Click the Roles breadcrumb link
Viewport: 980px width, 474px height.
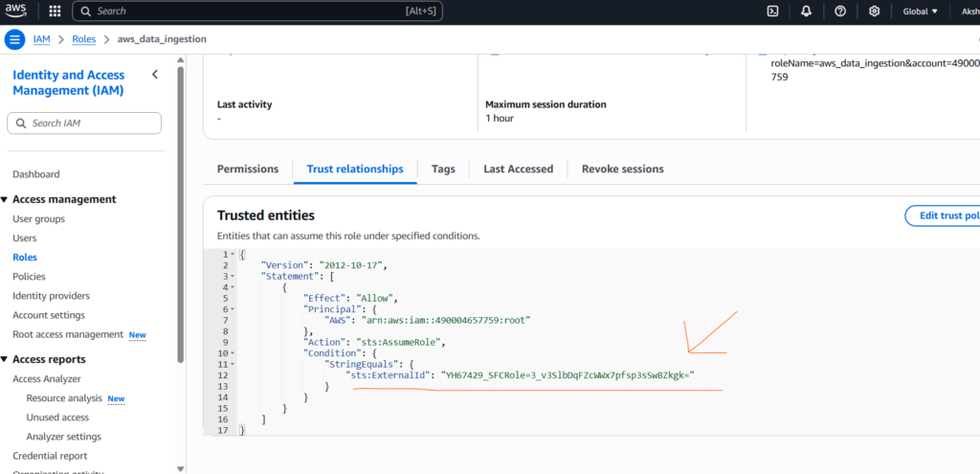(x=84, y=39)
